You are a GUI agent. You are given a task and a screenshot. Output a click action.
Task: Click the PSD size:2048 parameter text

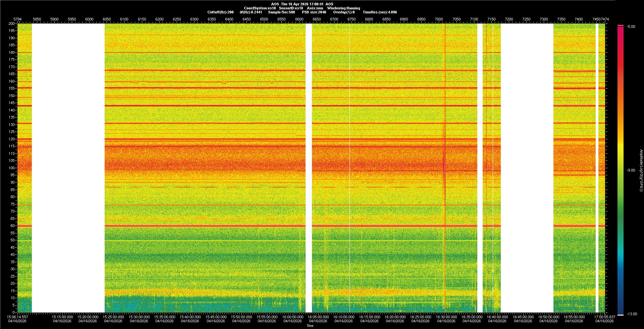pos(314,12)
